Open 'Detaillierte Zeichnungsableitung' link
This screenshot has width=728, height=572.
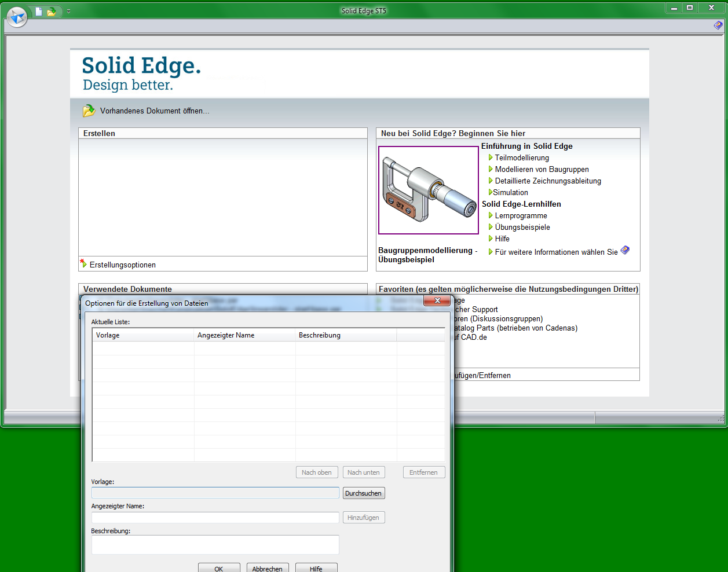(x=548, y=181)
